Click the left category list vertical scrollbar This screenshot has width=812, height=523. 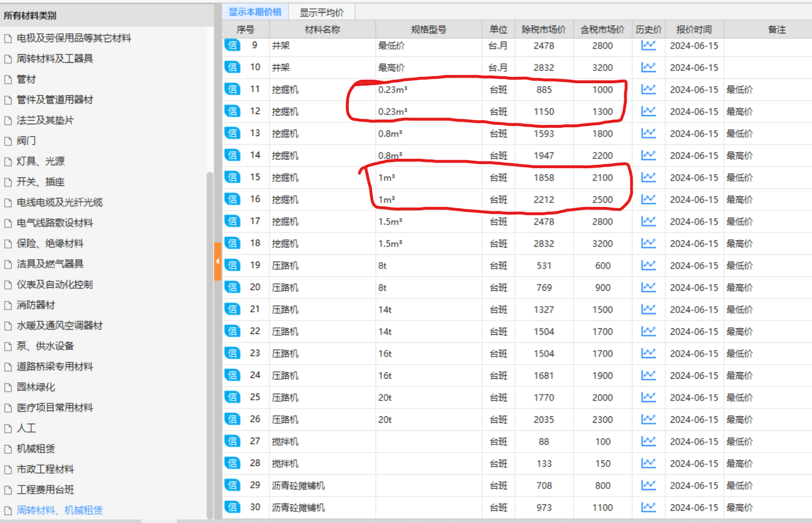(210, 345)
